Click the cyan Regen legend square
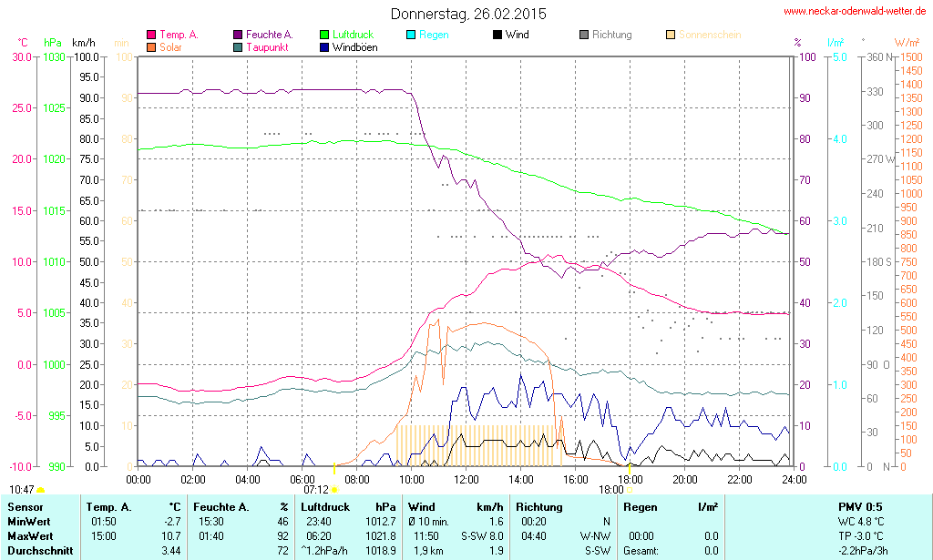This screenshot has width=933, height=560. (x=411, y=36)
